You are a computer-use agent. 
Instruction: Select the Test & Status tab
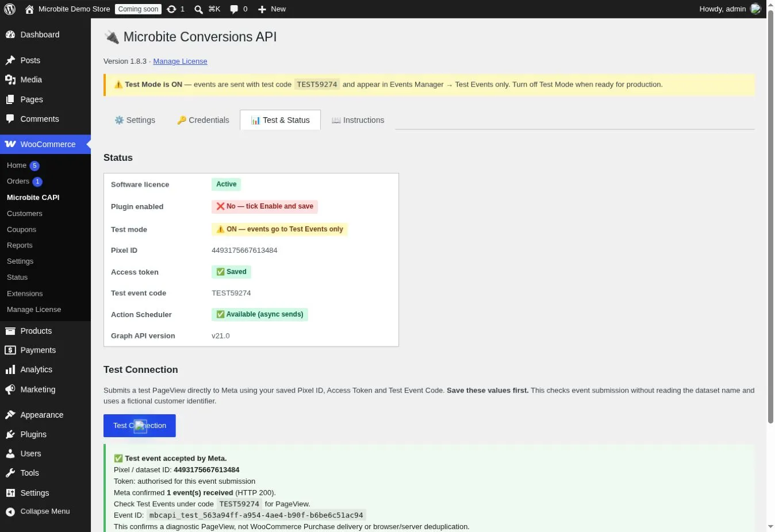pyautogui.click(x=280, y=120)
